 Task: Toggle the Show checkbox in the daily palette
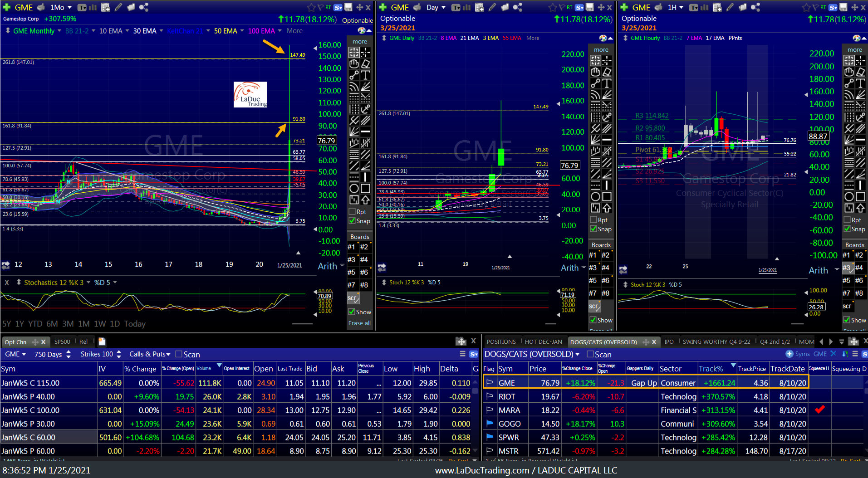click(593, 320)
